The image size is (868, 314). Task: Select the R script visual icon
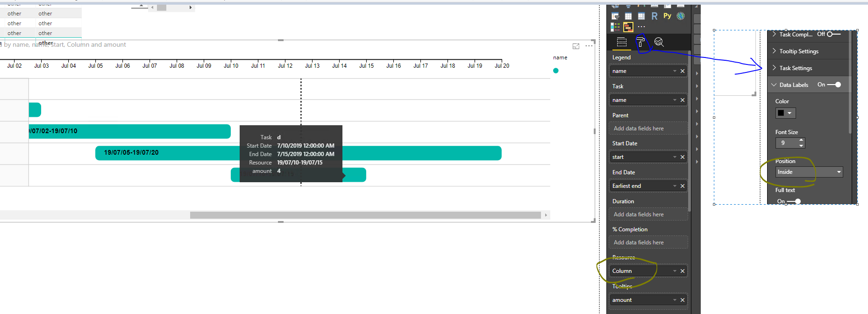tap(655, 16)
